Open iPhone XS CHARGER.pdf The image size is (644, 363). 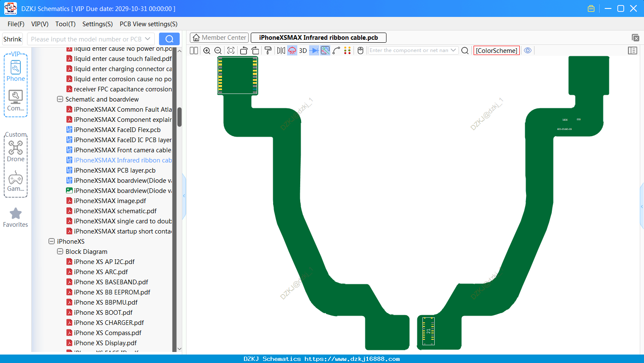click(105, 323)
